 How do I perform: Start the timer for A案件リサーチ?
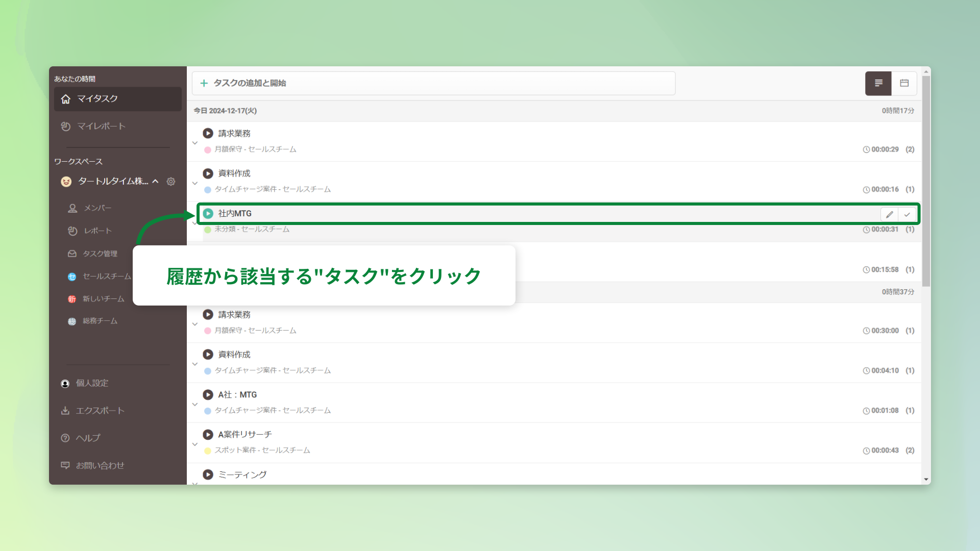(x=208, y=434)
